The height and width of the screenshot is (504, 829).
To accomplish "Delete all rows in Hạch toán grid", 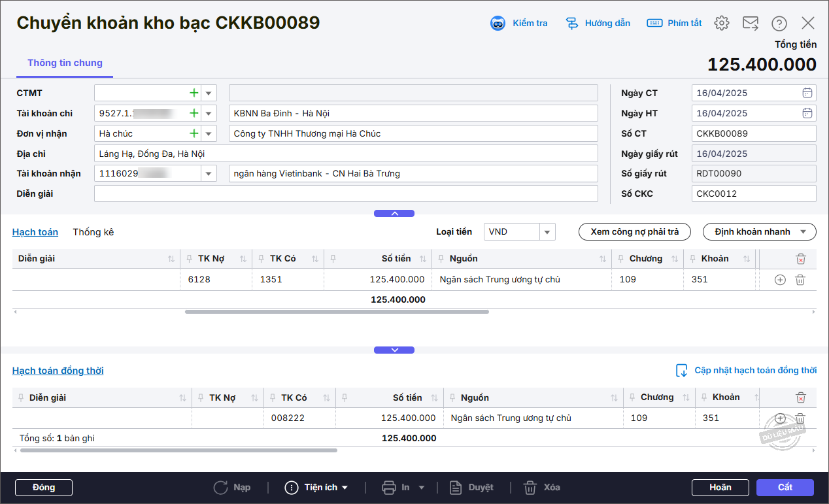I will click(800, 259).
